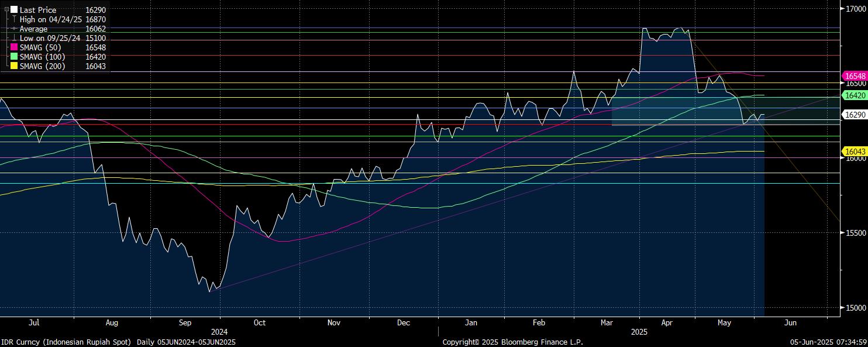This screenshot has height=347, width=868.
Task: Select the High on 04/24/25 legend entry
Action: pos(51,19)
